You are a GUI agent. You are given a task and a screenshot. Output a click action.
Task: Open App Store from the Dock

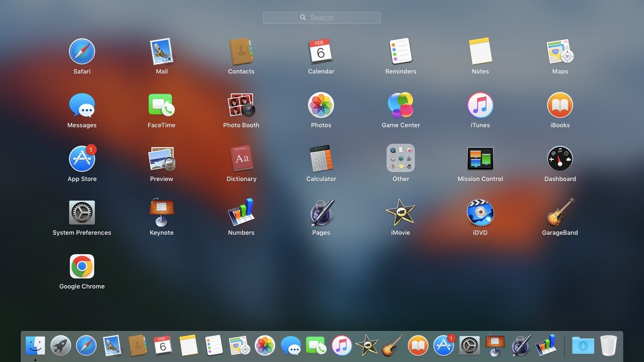[444, 346]
